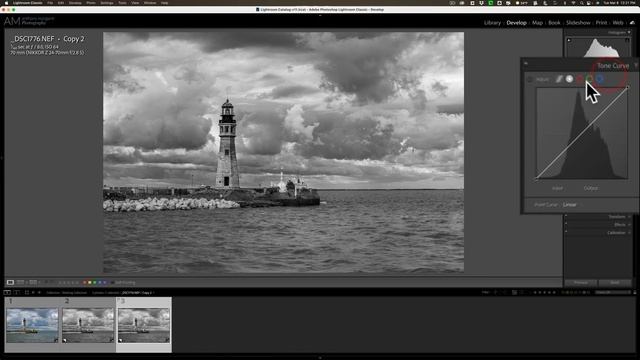The image size is (640, 360).
Task: Open the Web module
Action: coord(618,23)
